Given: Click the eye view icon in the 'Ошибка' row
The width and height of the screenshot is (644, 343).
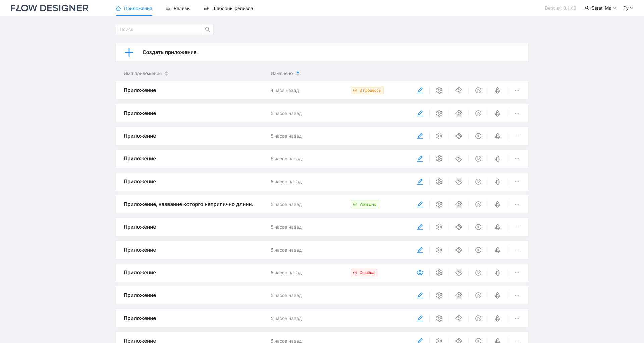Looking at the screenshot, I should click(420, 273).
